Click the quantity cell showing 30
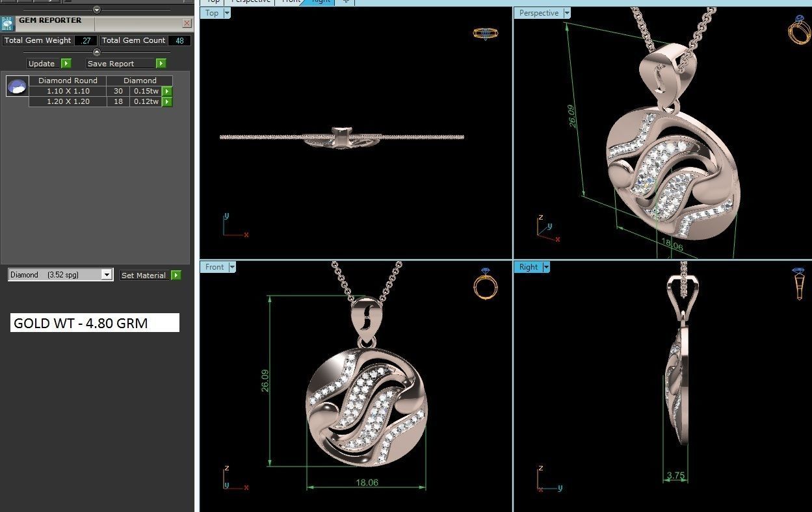Screen dimensions: 812x512 click(118, 92)
